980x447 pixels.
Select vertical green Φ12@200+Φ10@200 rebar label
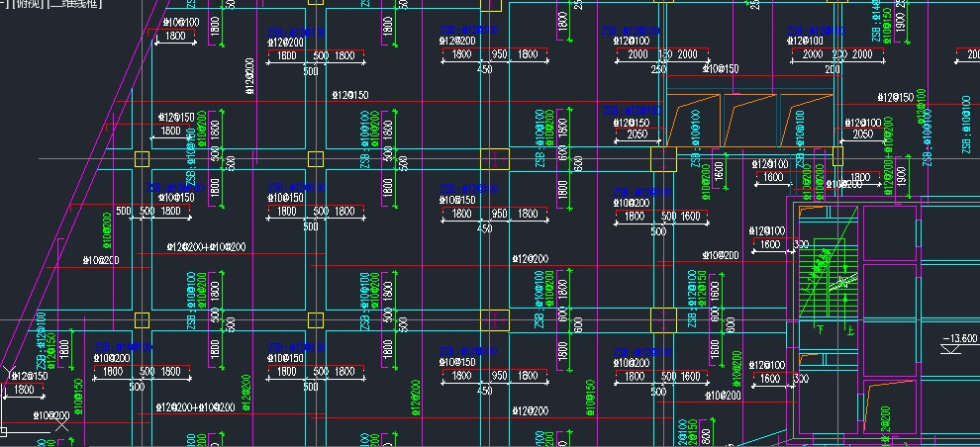coord(888,154)
